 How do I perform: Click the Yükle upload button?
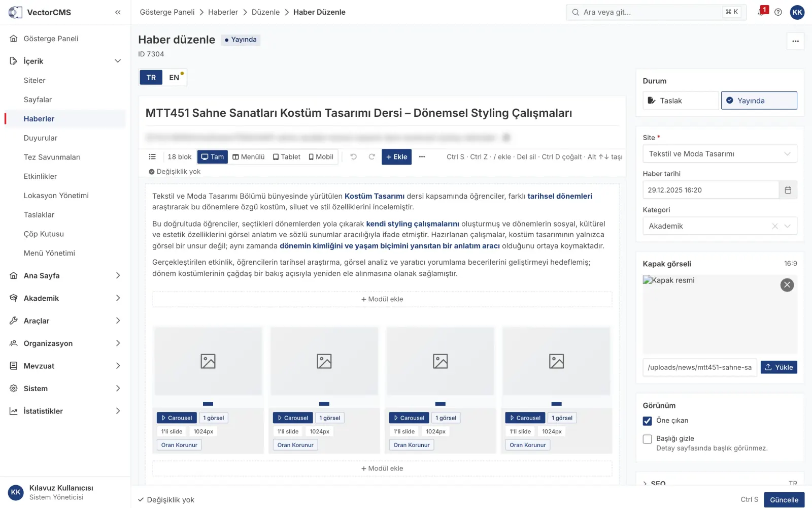[x=779, y=367]
